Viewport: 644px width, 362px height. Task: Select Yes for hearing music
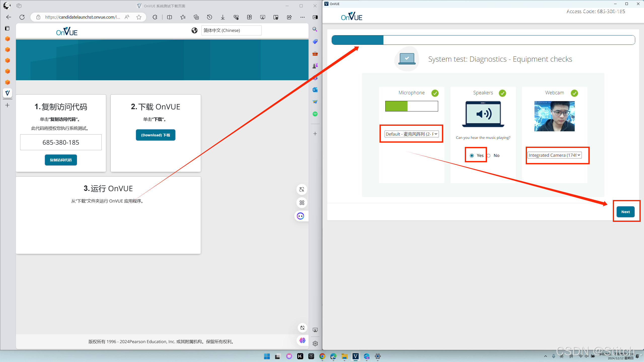tap(472, 155)
